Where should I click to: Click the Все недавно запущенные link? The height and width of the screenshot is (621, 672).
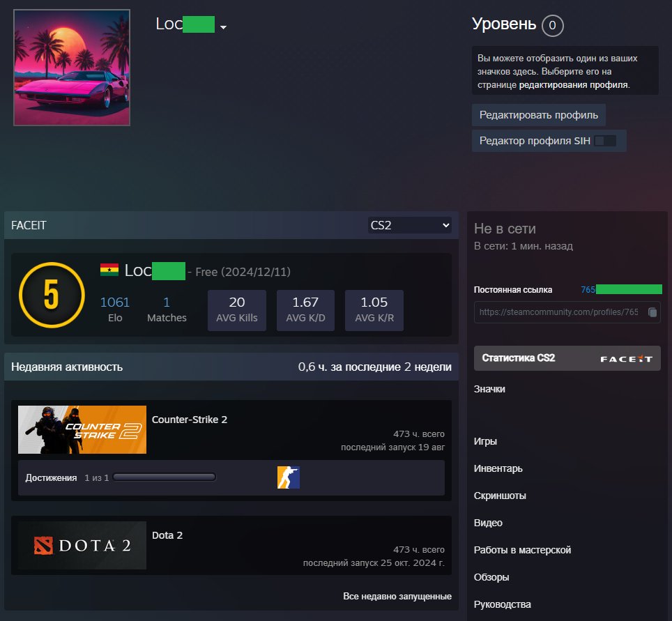pyautogui.click(x=397, y=597)
